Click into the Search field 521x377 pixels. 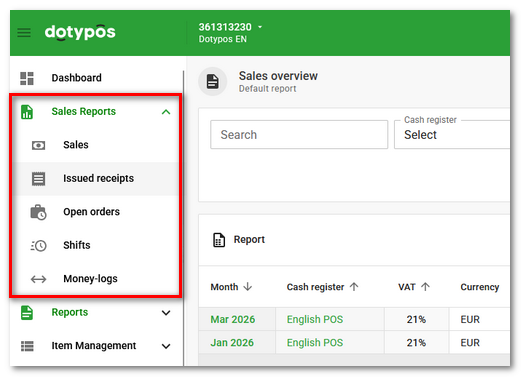[299, 135]
